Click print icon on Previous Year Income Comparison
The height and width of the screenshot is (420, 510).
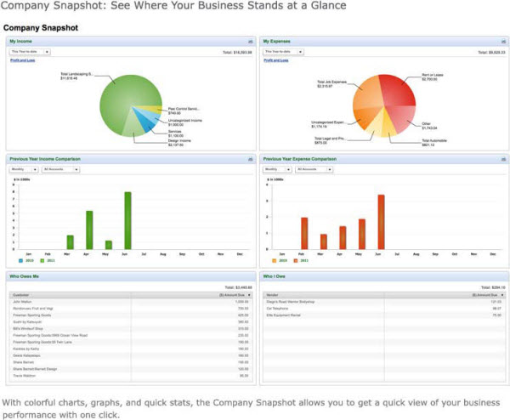(x=250, y=159)
